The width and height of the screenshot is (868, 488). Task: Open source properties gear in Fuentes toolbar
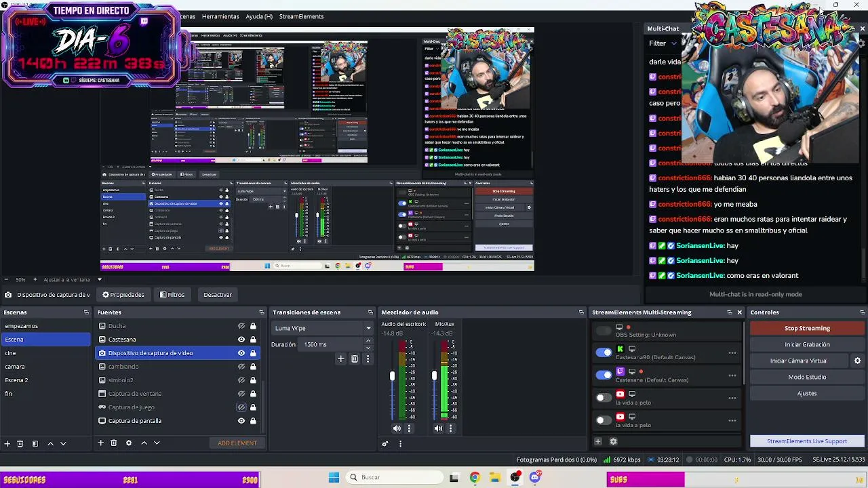pos(129,443)
